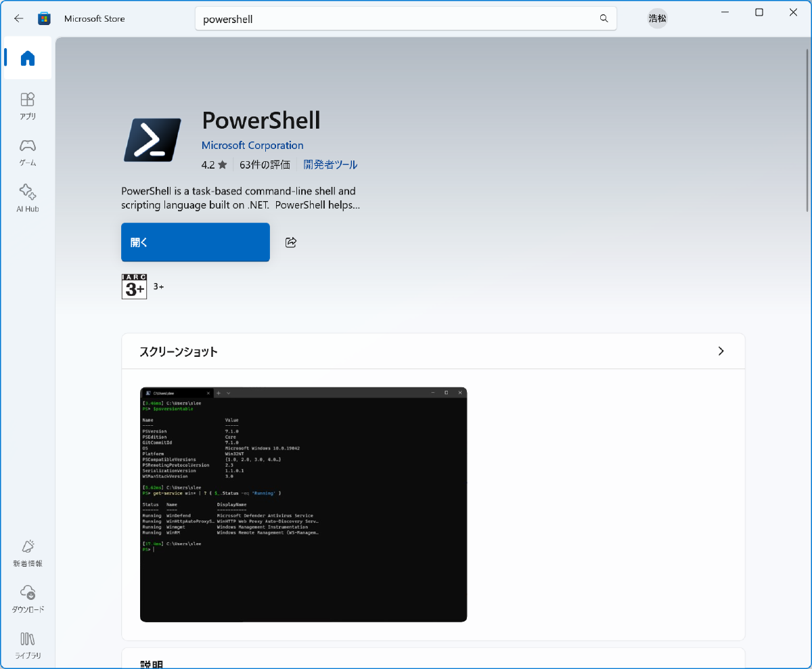This screenshot has height=669, width=812.
Task: Open the ダウンロード section
Action: 27,599
